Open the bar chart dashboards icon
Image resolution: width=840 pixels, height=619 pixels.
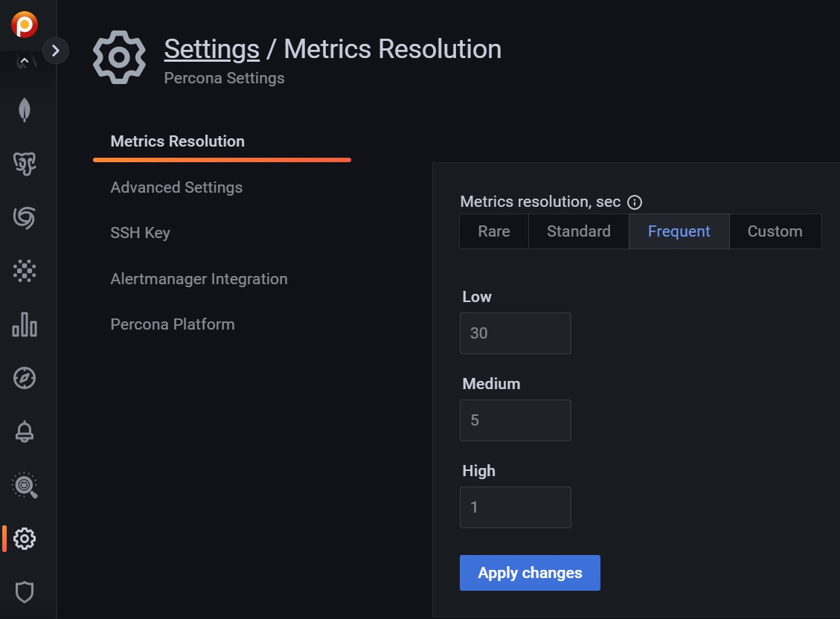click(25, 324)
